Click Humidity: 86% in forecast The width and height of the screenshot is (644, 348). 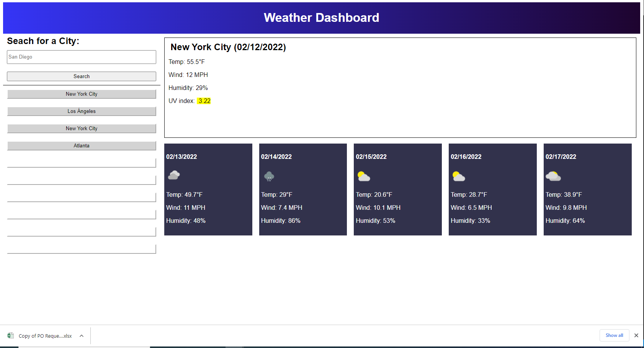pos(281,221)
